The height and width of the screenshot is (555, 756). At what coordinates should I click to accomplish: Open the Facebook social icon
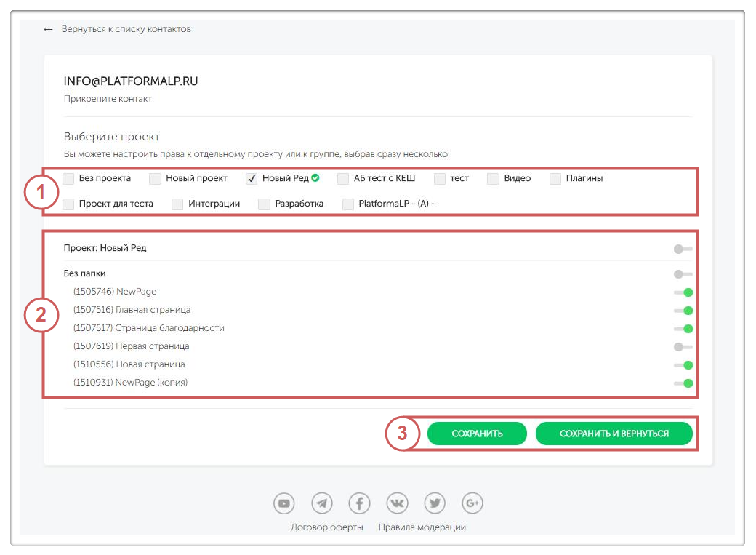pos(359,503)
